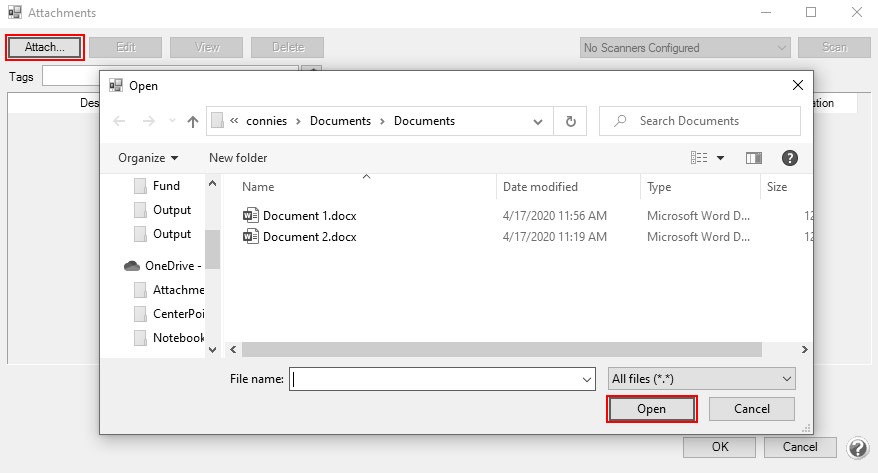Expand the address path history dropdown
This screenshot has height=473, width=878.
(538, 121)
